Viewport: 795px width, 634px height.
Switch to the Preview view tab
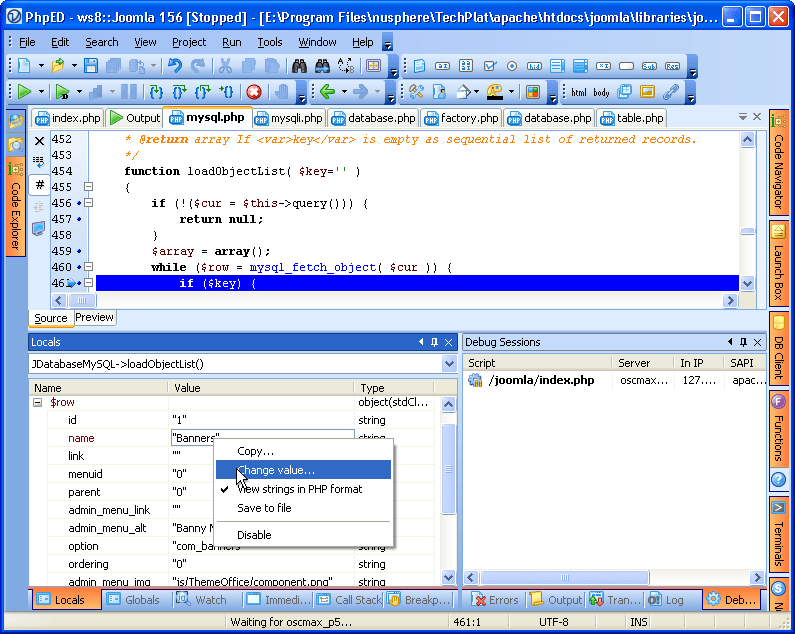[x=94, y=318]
